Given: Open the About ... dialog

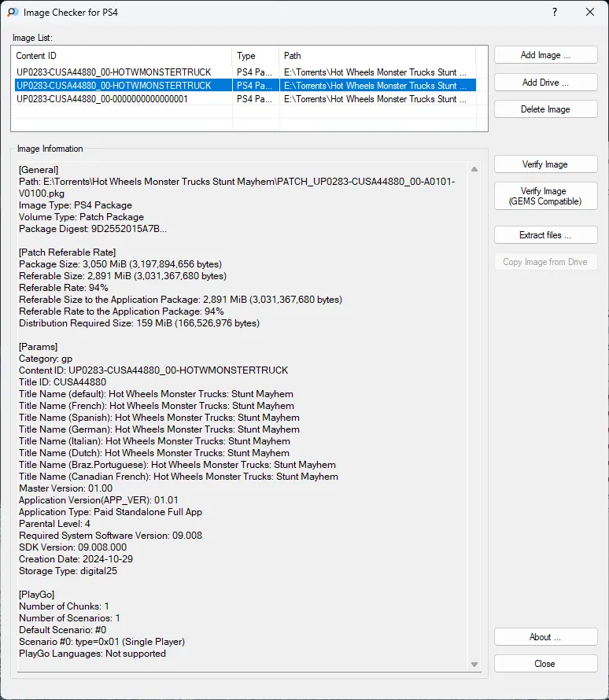Looking at the screenshot, I should coord(545,637).
